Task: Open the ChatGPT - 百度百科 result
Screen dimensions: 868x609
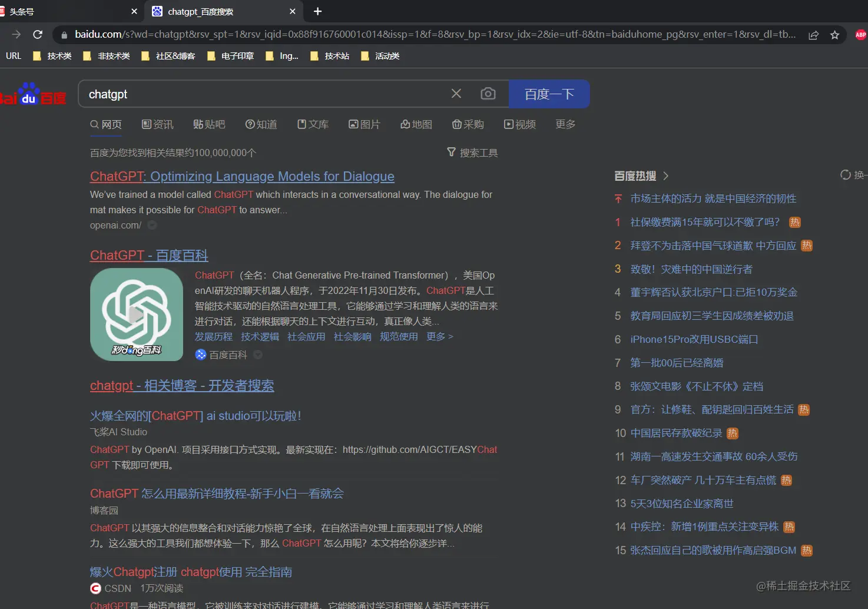Action: (x=149, y=255)
